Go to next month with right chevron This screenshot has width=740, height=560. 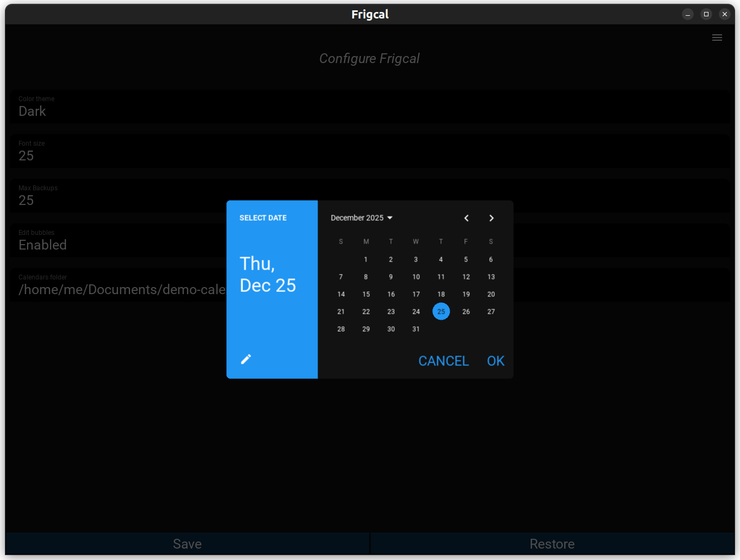pyautogui.click(x=492, y=218)
